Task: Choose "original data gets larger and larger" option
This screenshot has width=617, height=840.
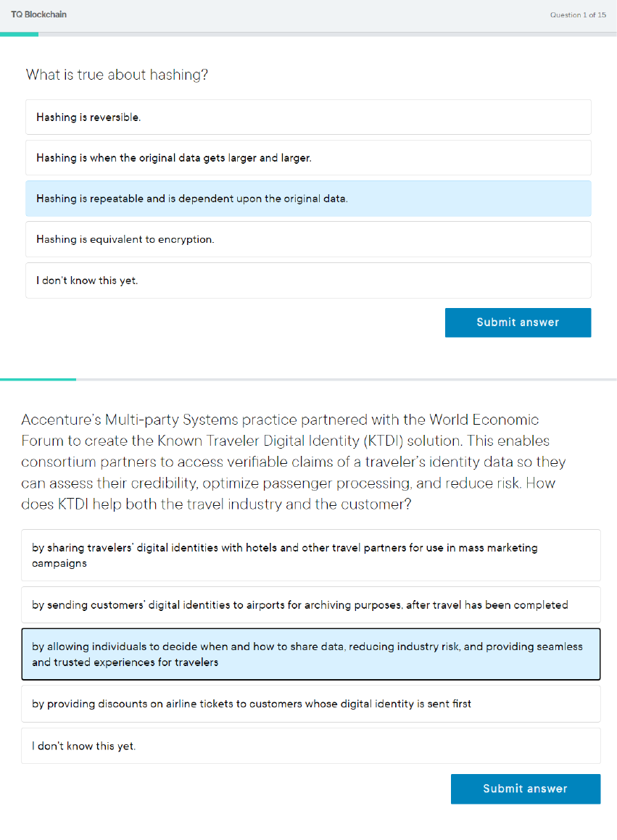Action: tap(308, 158)
